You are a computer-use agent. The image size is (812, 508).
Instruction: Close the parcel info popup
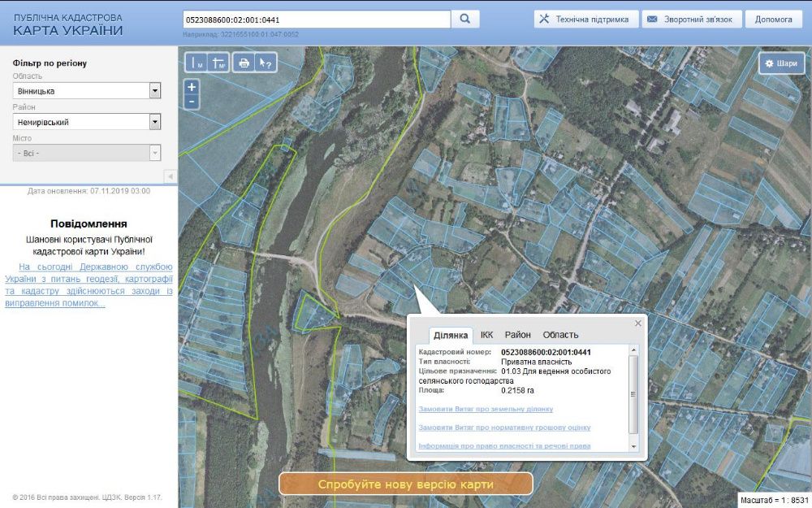coord(638,323)
